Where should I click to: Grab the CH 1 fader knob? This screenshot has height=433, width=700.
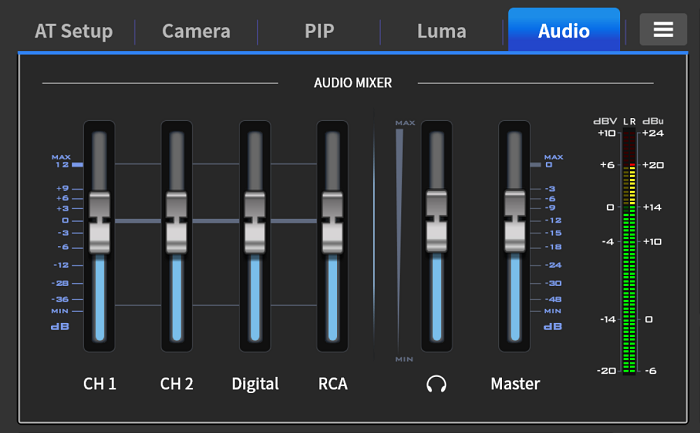tap(99, 221)
